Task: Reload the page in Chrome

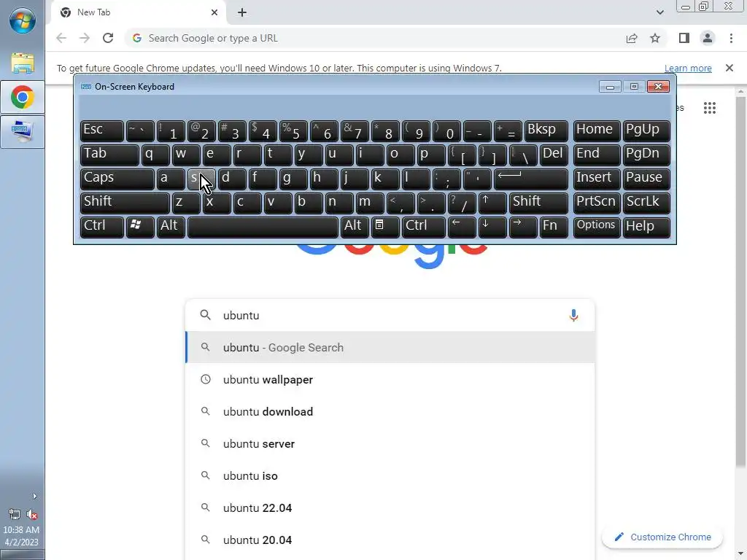Action: pyautogui.click(x=108, y=38)
